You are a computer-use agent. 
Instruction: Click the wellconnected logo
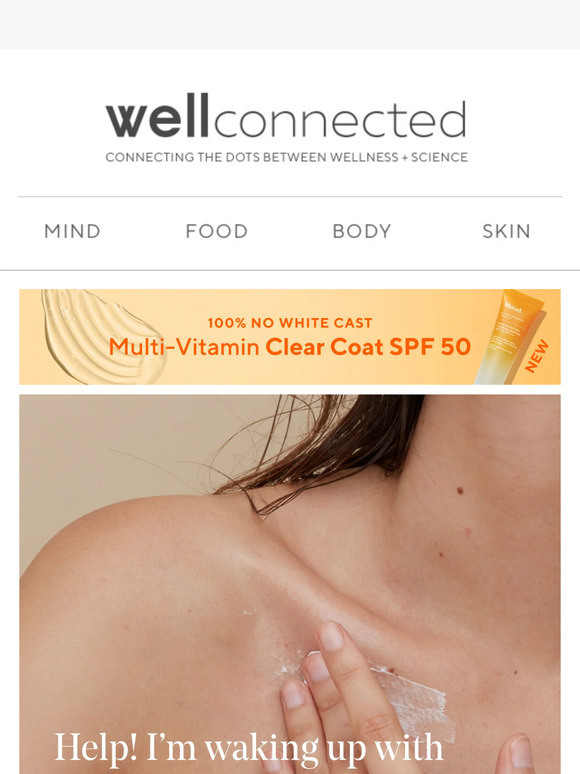286,127
